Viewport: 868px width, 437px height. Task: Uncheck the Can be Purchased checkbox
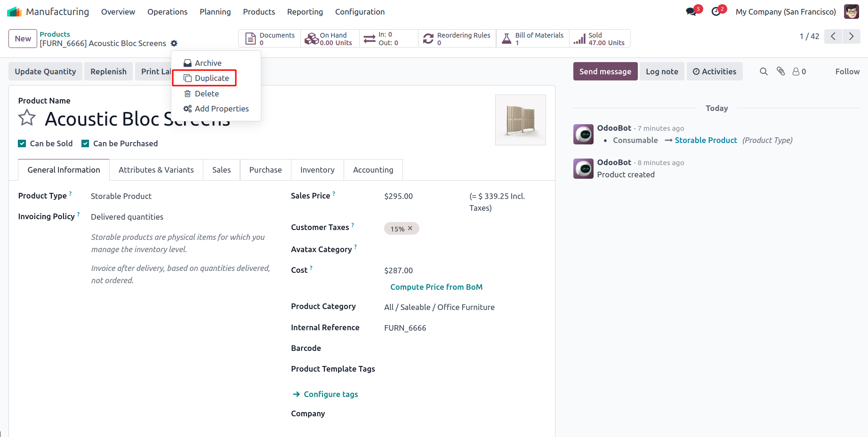click(x=85, y=143)
